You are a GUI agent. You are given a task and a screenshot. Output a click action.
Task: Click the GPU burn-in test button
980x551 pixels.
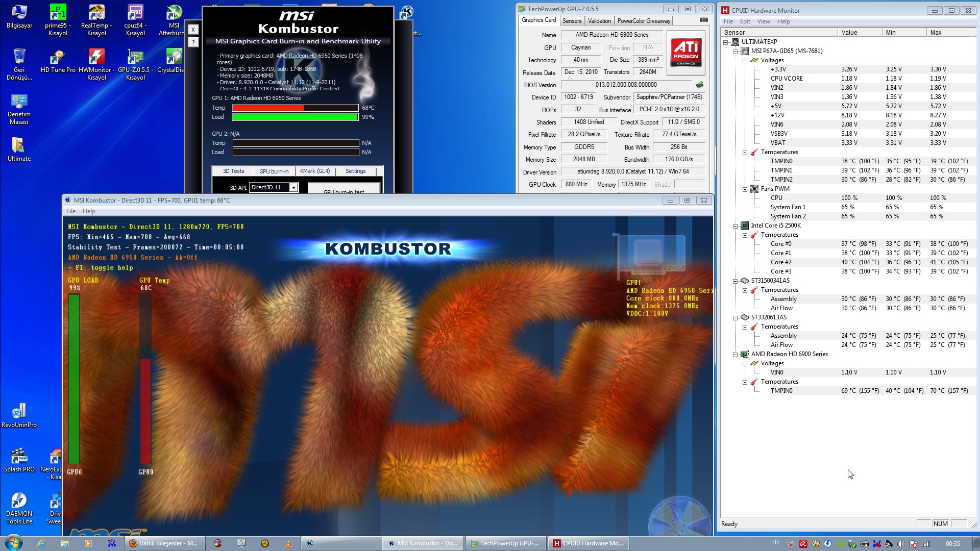point(344,188)
